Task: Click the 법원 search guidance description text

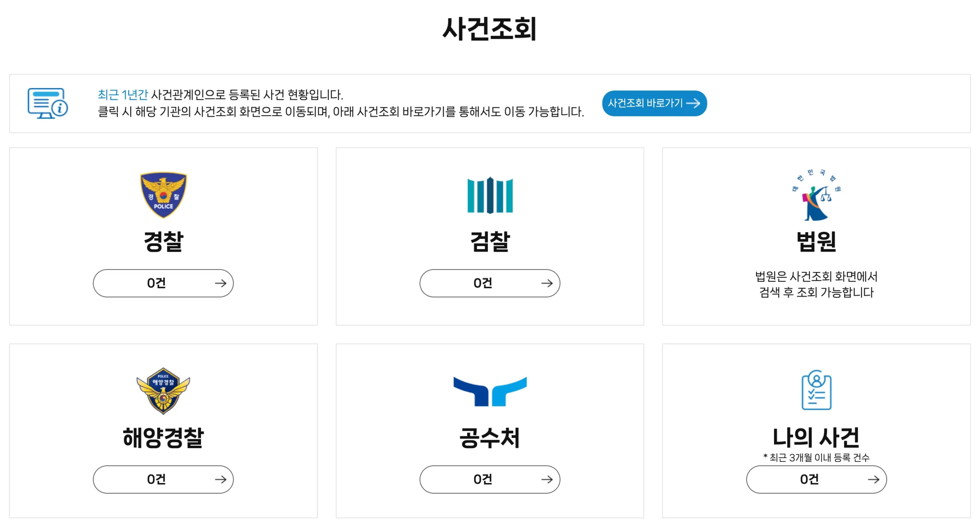Action: click(x=816, y=284)
